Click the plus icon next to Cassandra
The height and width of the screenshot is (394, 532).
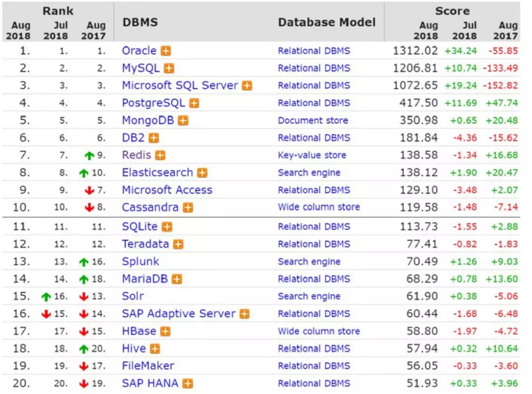(188, 208)
